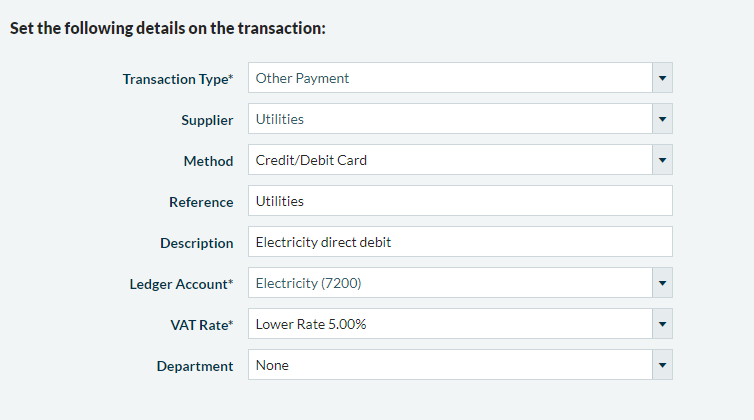This screenshot has height=420, width=754.
Task: Click the 'Department' label
Action: (195, 366)
